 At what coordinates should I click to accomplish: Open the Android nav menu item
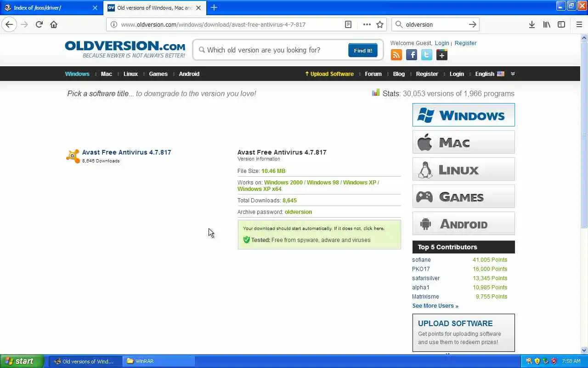[x=189, y=74]
